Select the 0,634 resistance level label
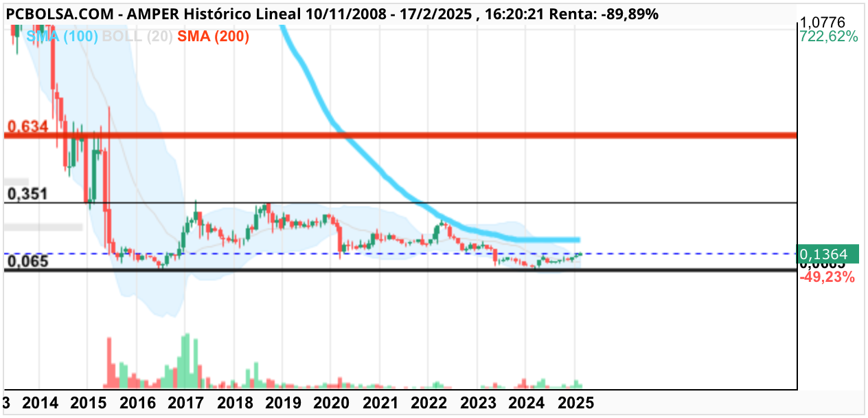This screenshot has height=418, width=868. pos(27,126)
